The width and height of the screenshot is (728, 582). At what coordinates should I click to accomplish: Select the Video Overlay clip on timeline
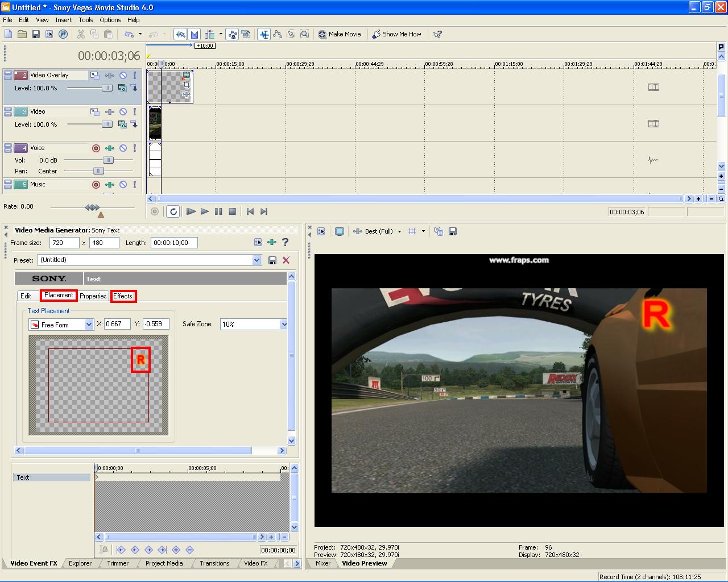pyautogui.click(x=170, y=86)
